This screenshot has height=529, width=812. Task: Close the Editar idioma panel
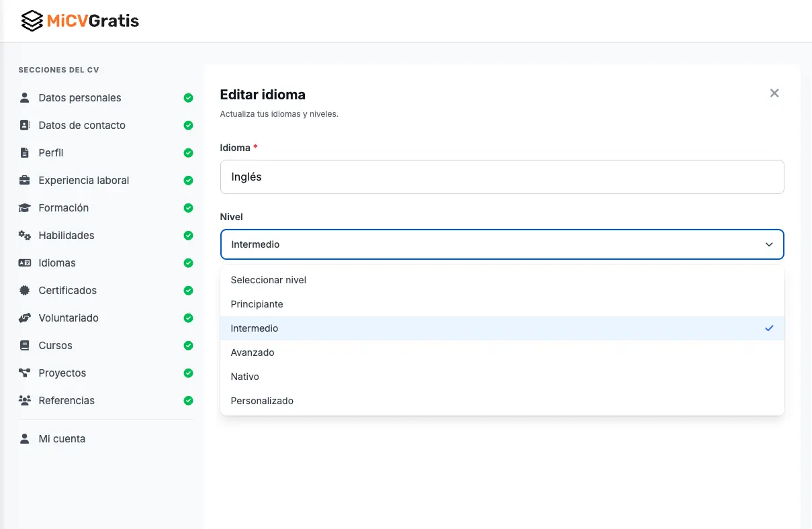point(774,93)
